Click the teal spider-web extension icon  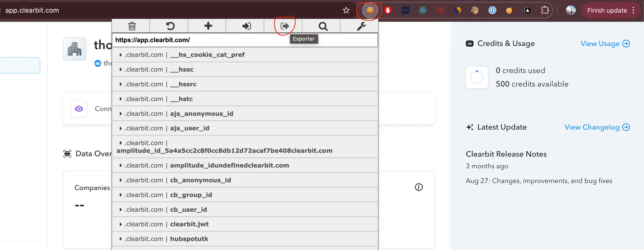click(x=423, y=10)
